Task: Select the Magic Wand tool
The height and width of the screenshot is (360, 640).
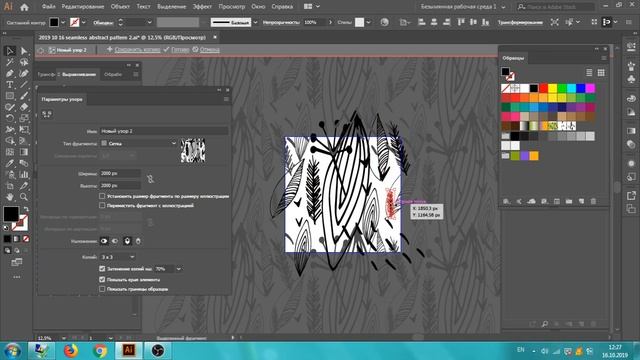Action: coord(10,62)
